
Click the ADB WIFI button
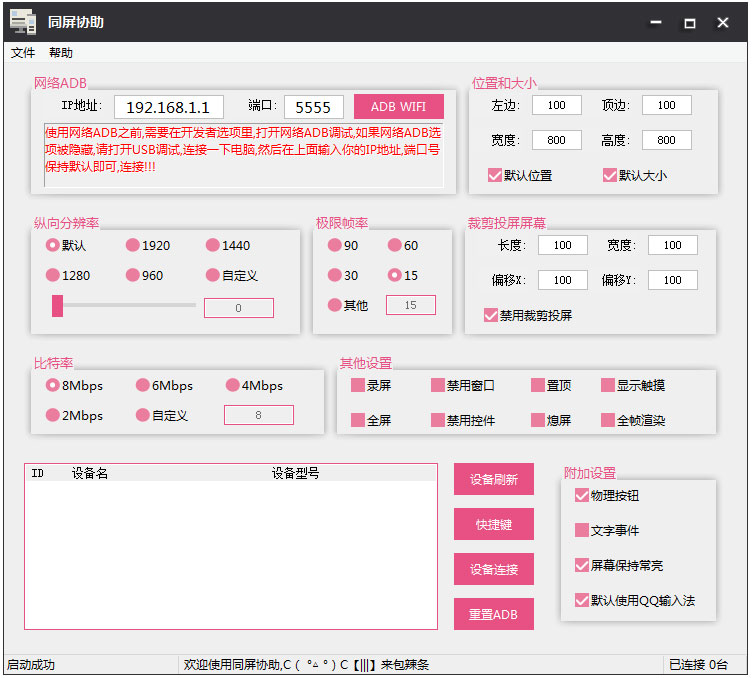click(x=398, y=107)
